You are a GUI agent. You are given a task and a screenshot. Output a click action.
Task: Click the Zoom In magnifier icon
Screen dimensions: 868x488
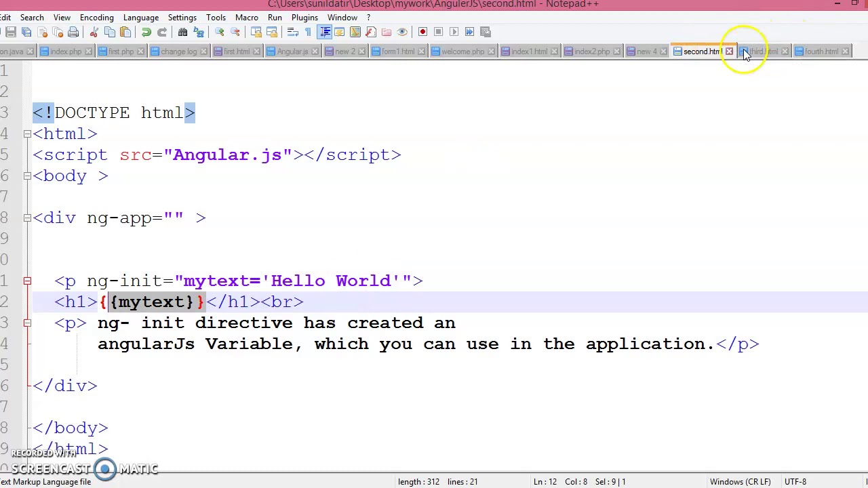point(219,32)
